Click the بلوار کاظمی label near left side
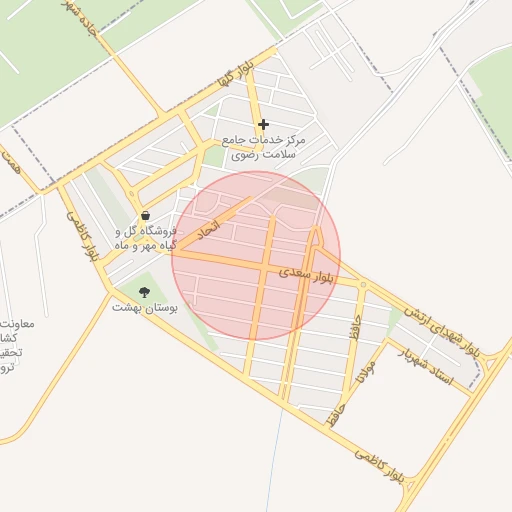The width and height of the screenshot is (512, 512). click(83, 236)
